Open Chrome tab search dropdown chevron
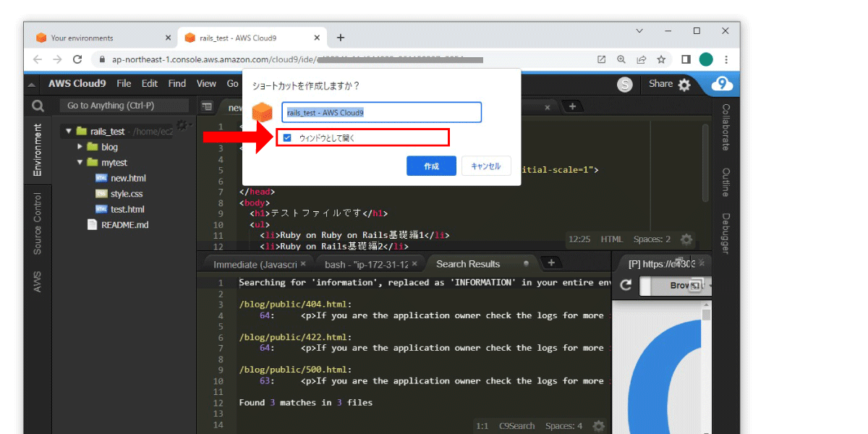The image size is (868, 434). (639, 31)
